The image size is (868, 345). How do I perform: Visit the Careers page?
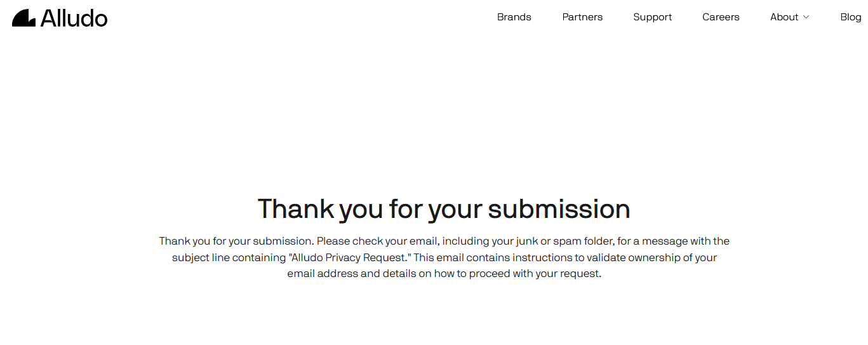(721, 17)
